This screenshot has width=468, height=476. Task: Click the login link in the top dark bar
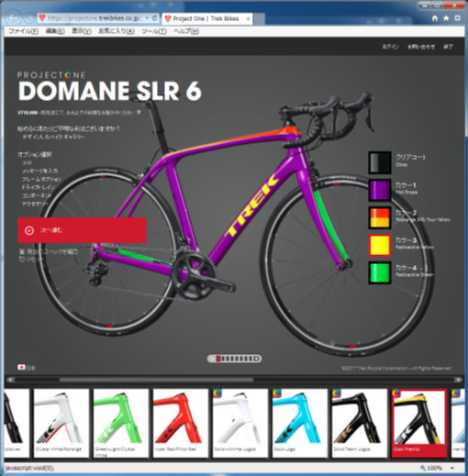pyautogui.click(x=391, y=47)
